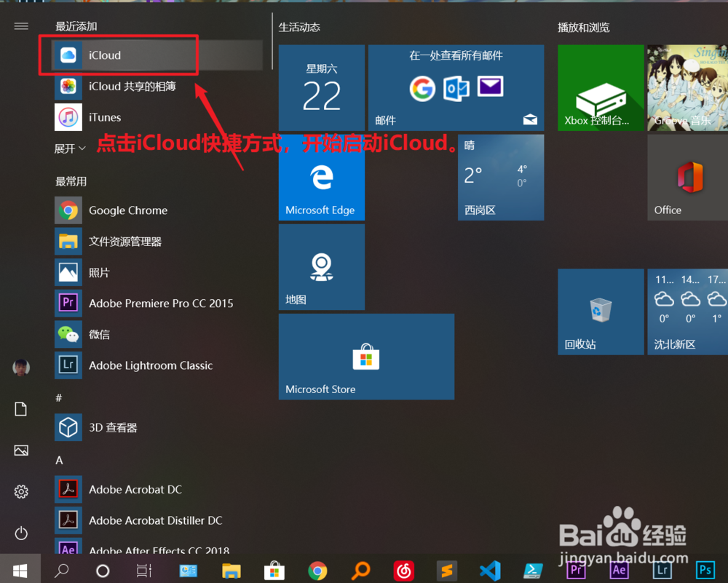This screenshot has width=728, height=583.
Task: Open Adobe Acrobat Distiller DC
Action: (158, 520)
